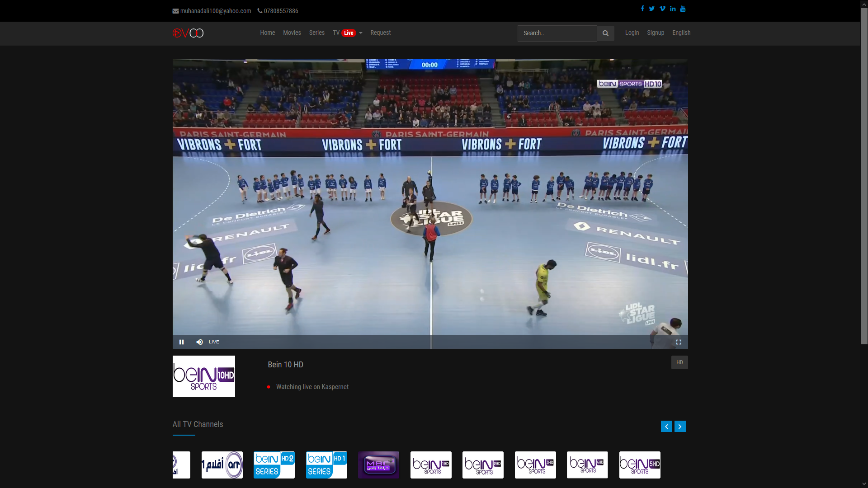Toggle the HD quality button
This screenshot has width=868, height=488.
(679, 362)
